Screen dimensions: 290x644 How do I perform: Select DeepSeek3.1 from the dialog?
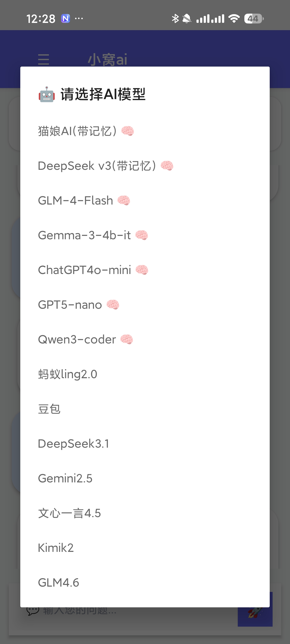pos(73,444)
